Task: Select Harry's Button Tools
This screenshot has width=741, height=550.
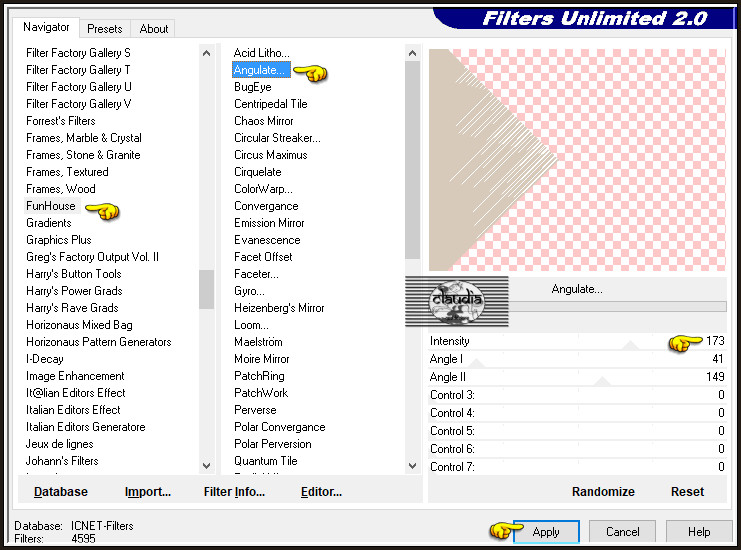Action: coord(74,274)
